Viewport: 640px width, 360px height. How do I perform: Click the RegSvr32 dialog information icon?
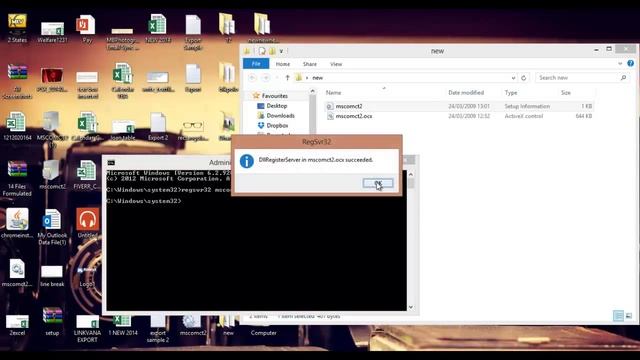click(247, 161)
